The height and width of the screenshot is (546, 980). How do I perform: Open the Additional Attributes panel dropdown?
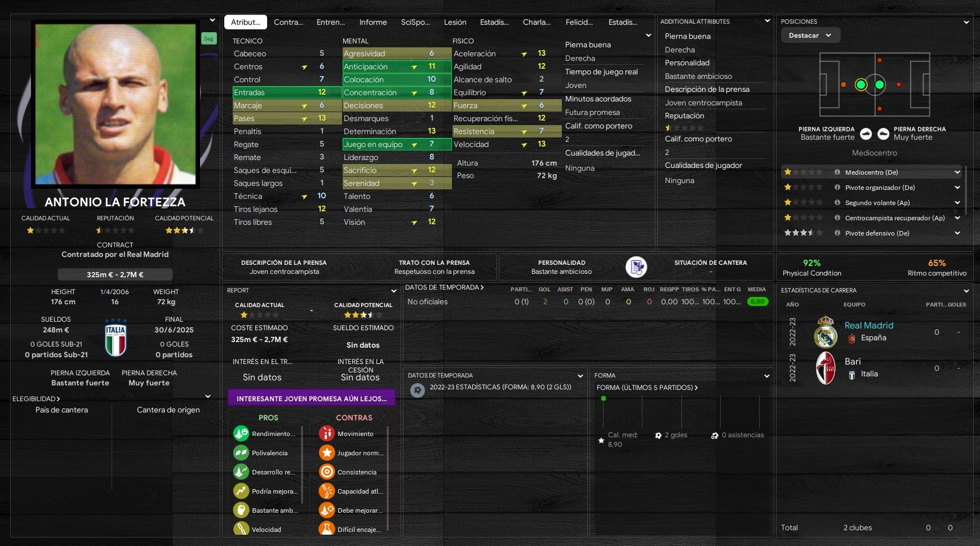tap(767, 21)
